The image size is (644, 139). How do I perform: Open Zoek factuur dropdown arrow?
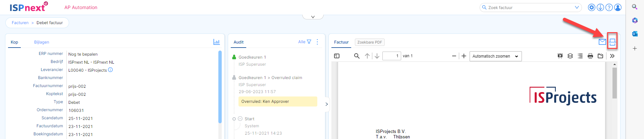pos(577,7)
